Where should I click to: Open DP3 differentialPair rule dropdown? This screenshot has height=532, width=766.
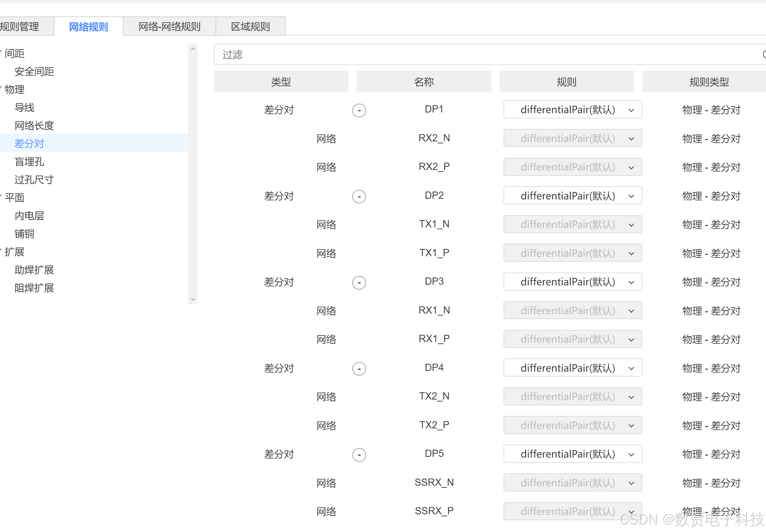572,282
